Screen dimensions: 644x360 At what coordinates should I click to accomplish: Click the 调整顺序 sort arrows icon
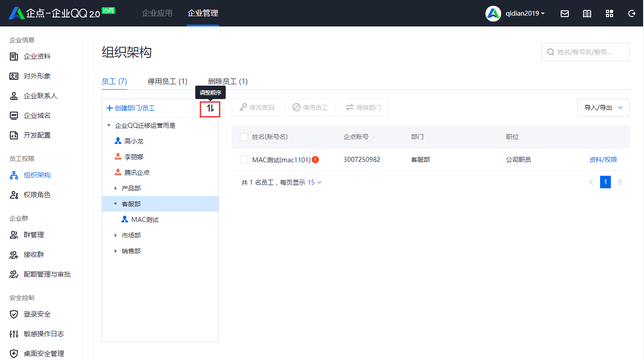tap(210, 108)
